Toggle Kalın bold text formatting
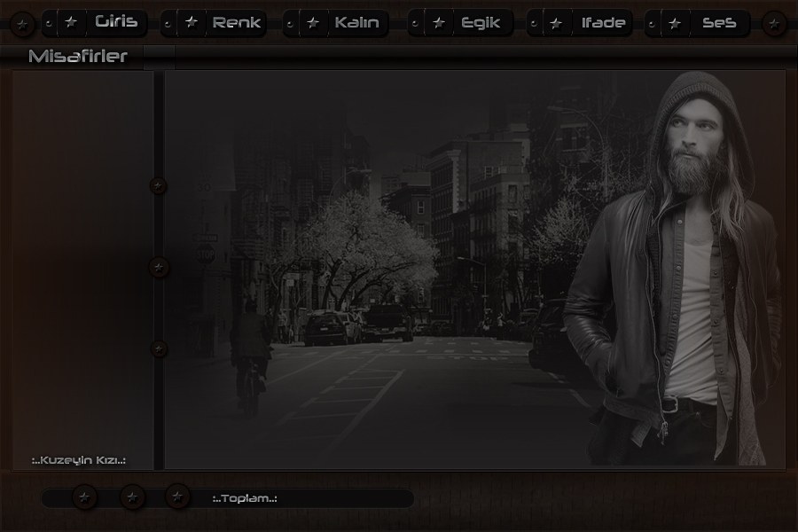The image size is (798, 532). coord(356,23)
